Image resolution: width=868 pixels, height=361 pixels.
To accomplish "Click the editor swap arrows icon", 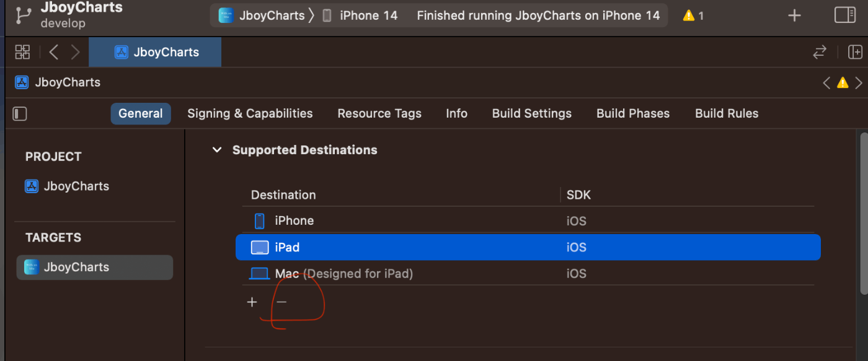I will pos(820,52).
